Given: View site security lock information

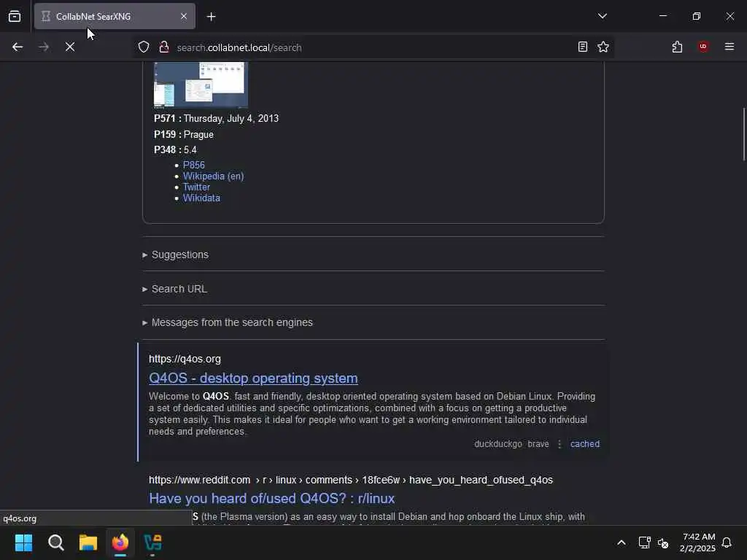Looking at the screenshot, I should [x=164, y=47].
